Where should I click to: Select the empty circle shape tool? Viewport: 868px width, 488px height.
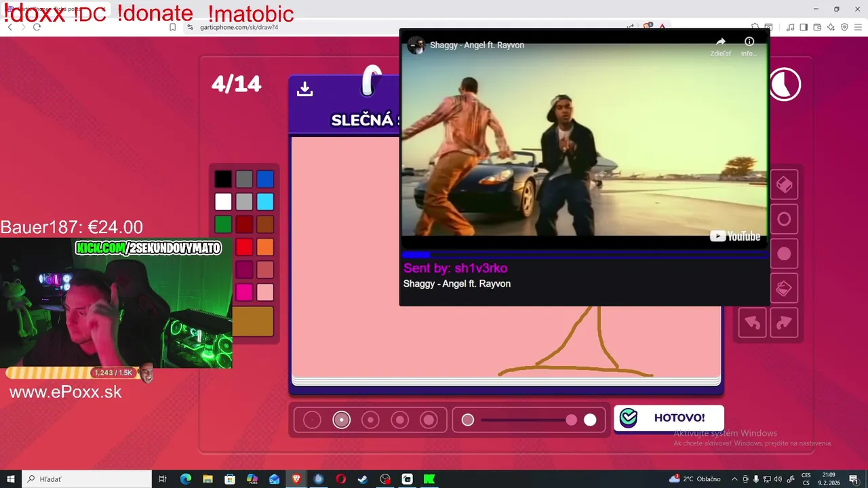784,219
